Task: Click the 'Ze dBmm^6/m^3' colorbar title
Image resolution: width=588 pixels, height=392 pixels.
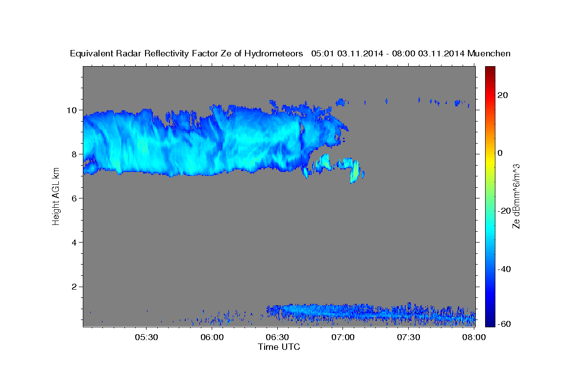Action: coord(516,196)
